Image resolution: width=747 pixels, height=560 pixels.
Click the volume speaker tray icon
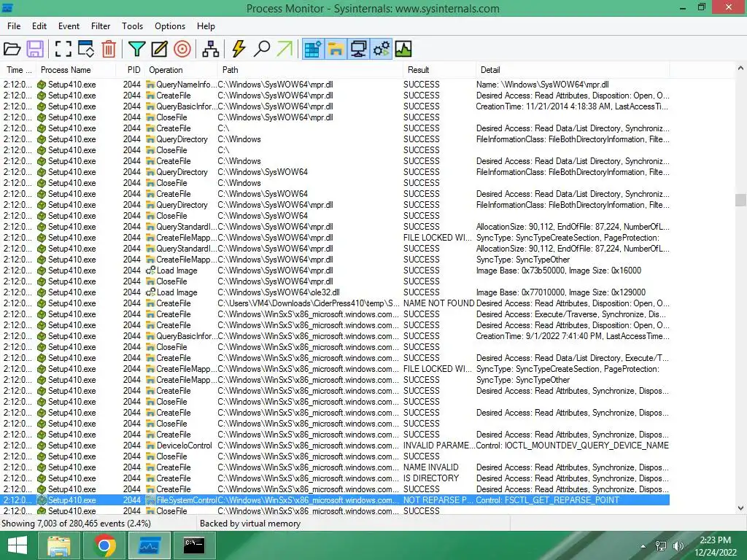click(678, 546)
